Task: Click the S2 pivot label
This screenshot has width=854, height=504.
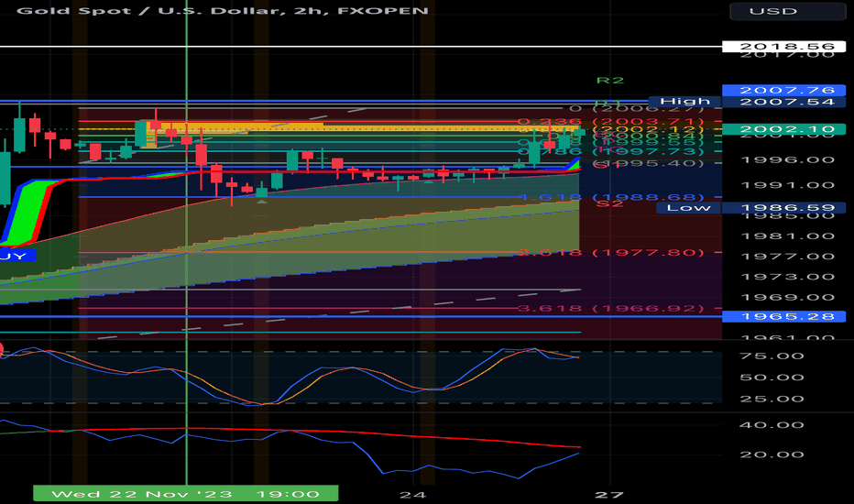Action: [x=609, y=203]
